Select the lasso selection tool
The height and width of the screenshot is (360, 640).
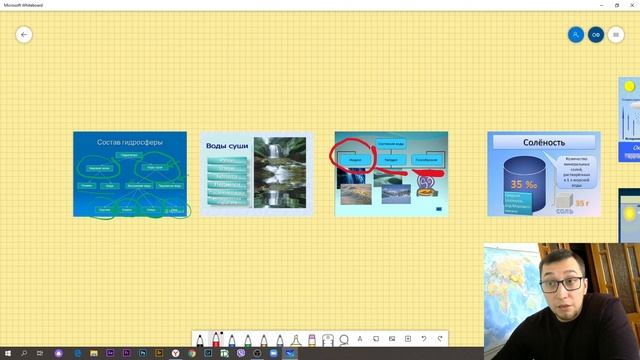[344, 340]
